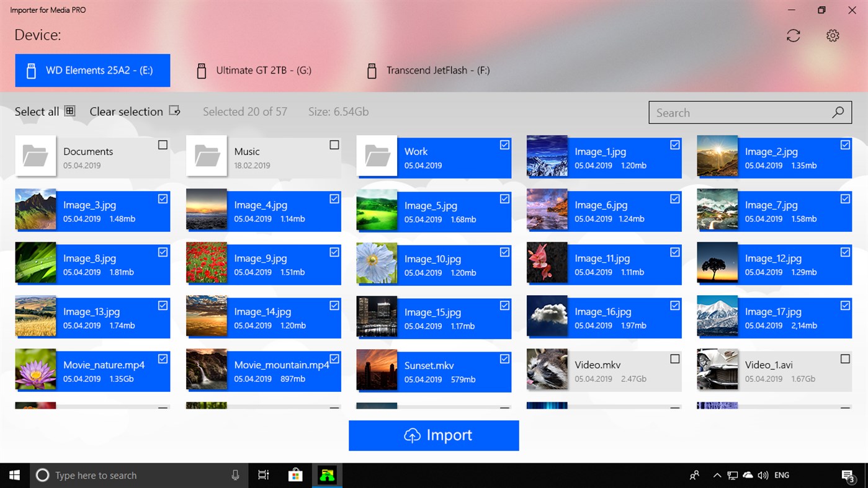This screenshot has width=868, height=488.
Task: Switch to Ultimate GT 2TB (G:) tab
Action: pyautogui.click(x=264, y=70)
